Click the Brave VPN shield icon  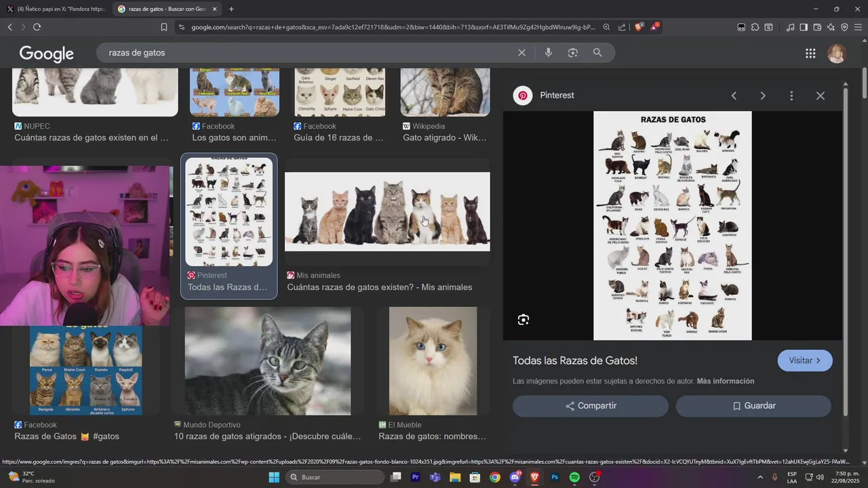(844, 27)
